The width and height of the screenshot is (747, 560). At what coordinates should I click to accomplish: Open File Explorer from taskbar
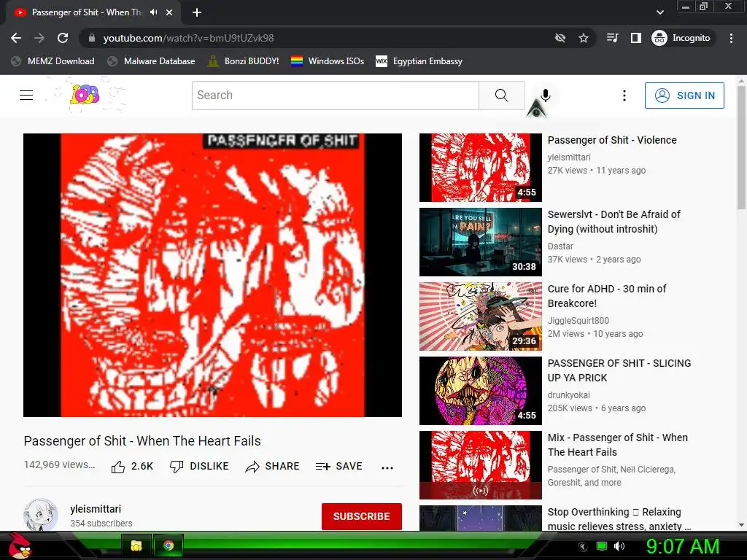click(136, 545)
